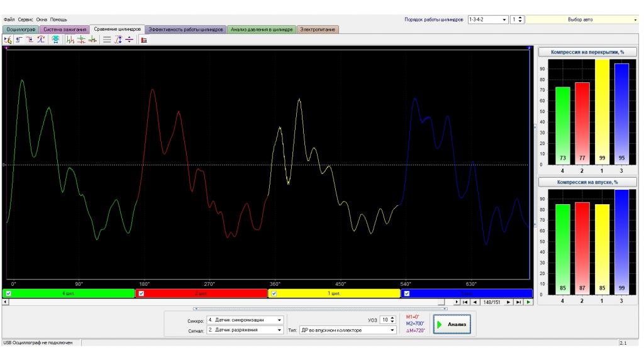Go to next frame button
This screenshot has width=644, height=348.
pos(508,302)
